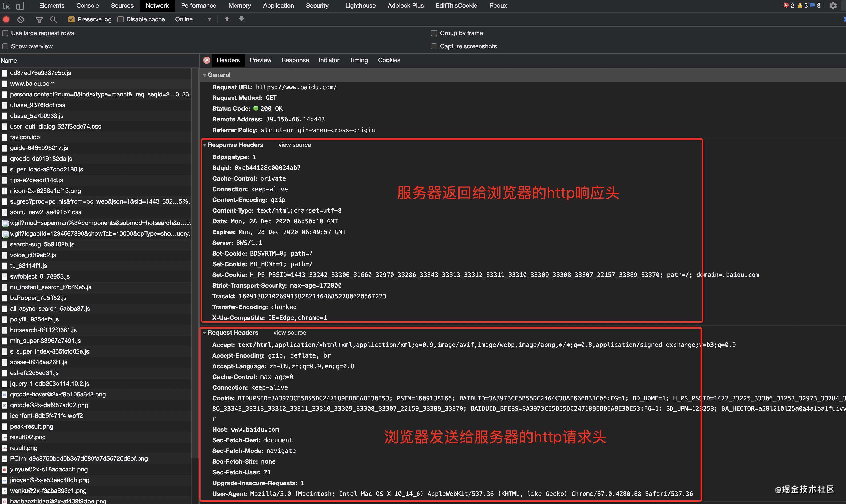This screenshot has width=846, height=504.
Task: View source of Request Headers
Action: coord(289,333)
